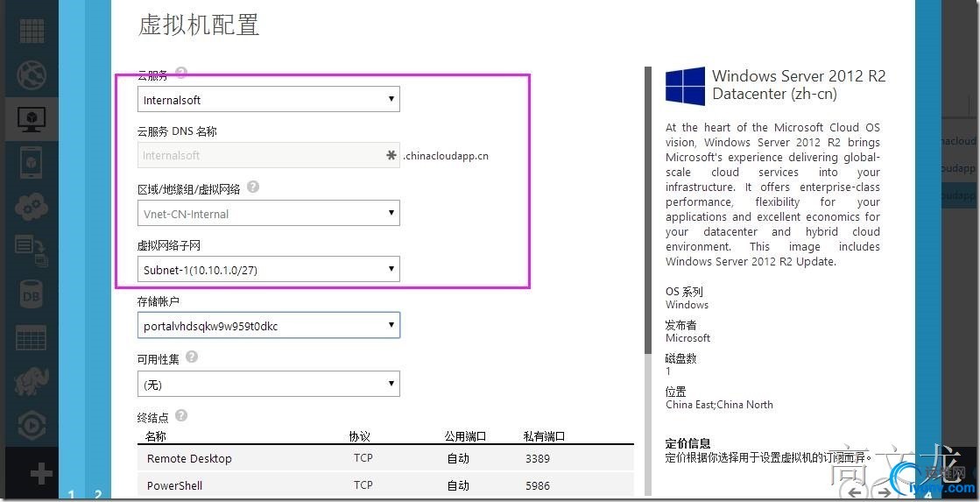Click the China East;China North location text
980x502 pixels.
tap(719, 405)
